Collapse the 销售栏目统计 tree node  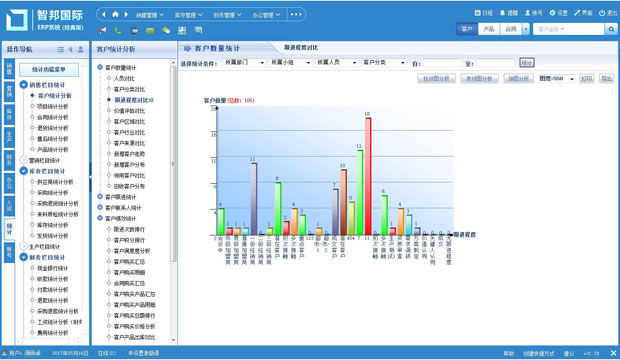[x=24, y=85]
